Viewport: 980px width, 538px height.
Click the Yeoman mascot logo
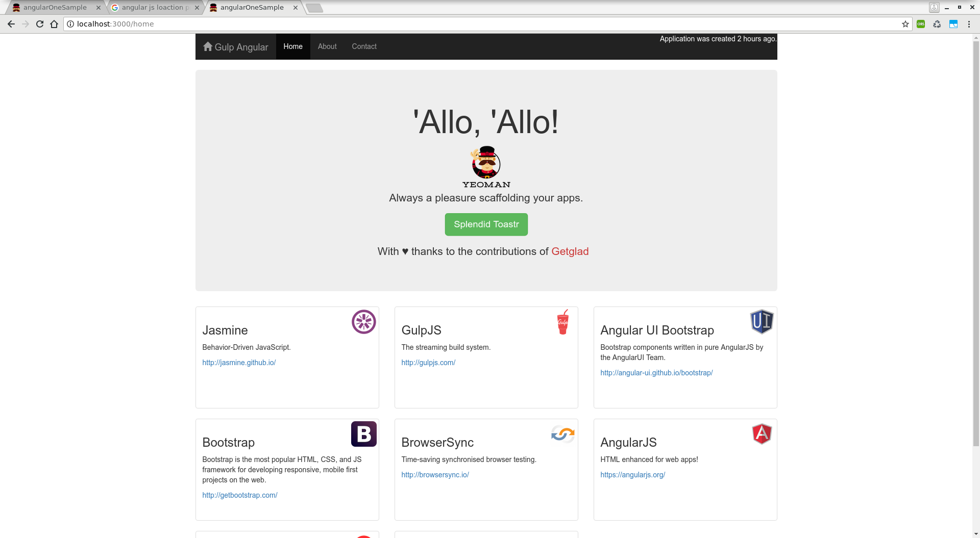[486, 167]
